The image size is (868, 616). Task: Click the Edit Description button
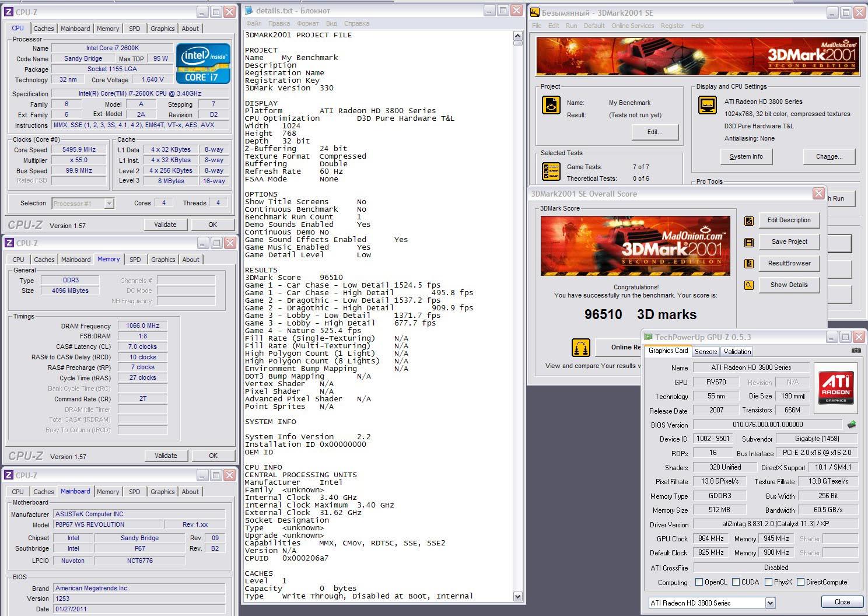point(789,220)
